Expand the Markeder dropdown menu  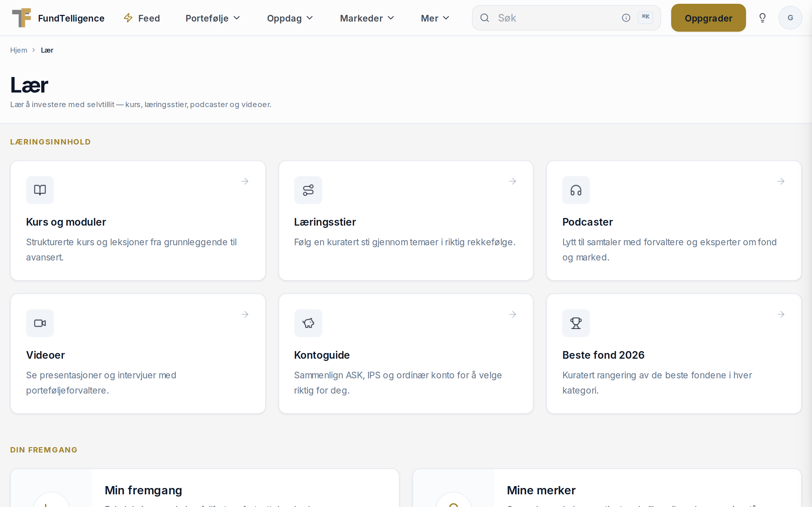point(367,18)
